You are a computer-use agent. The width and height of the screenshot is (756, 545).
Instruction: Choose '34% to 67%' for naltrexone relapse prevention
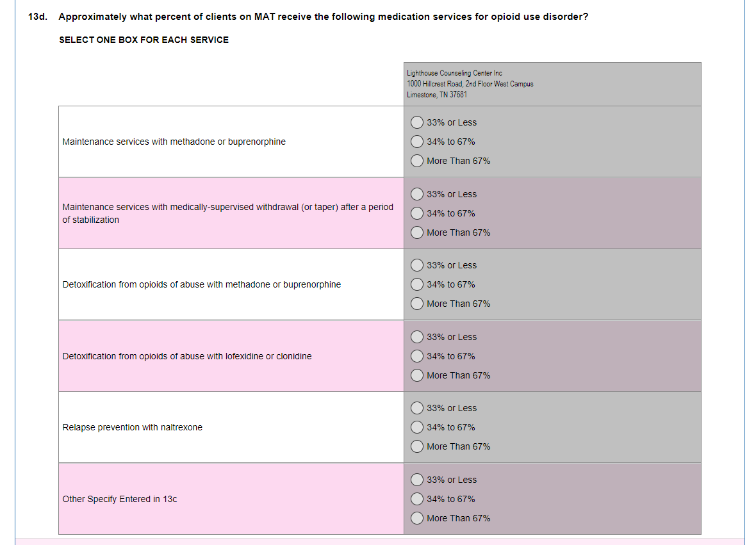417,427
